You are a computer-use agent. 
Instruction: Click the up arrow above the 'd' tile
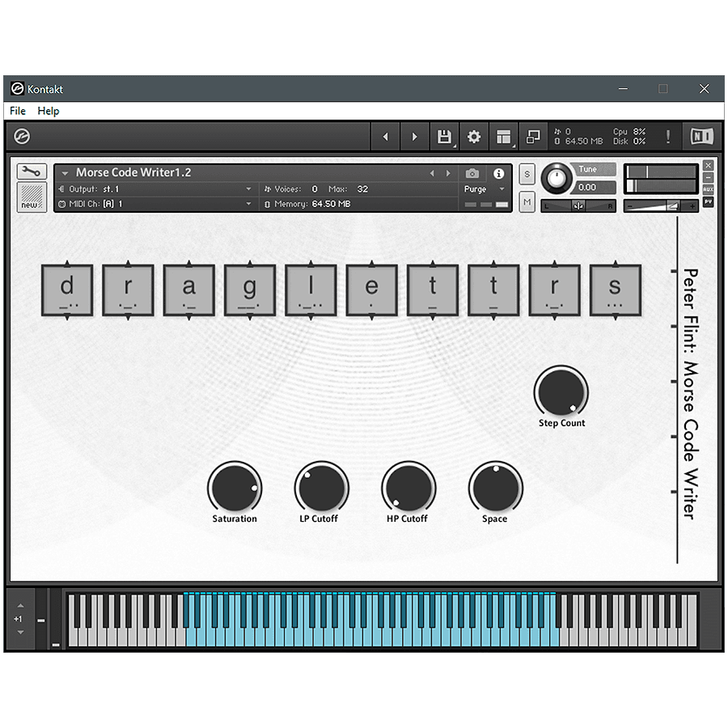tap(67, 263)
